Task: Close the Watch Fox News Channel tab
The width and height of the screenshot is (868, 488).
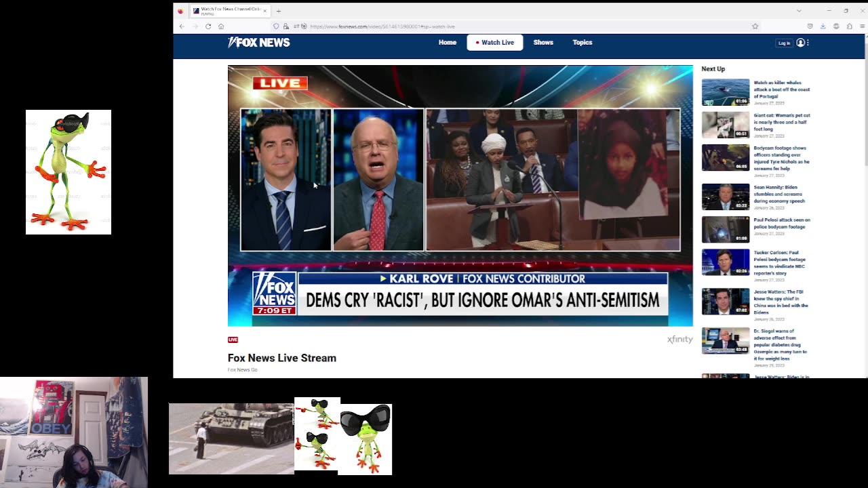Action: click(265, 11)
